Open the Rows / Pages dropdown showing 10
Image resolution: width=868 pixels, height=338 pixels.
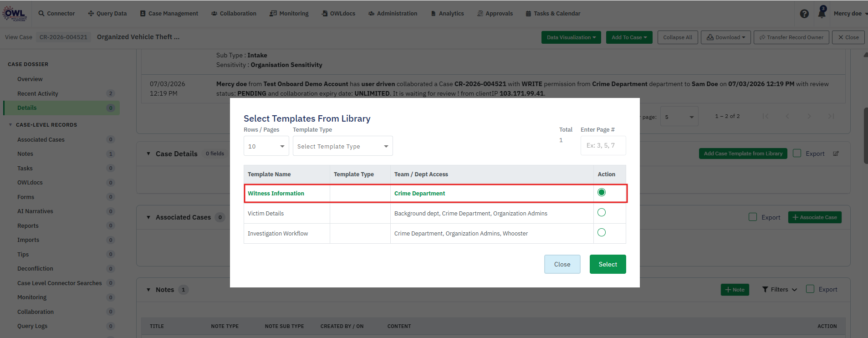pyautogui.click(x=266, y=146)
